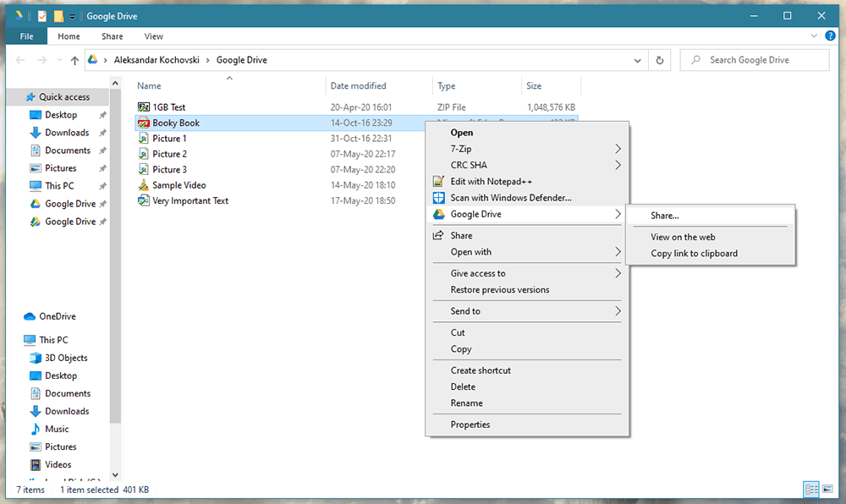
Task: Expand the Give access to submenu arrow
Action: point(618,273)
